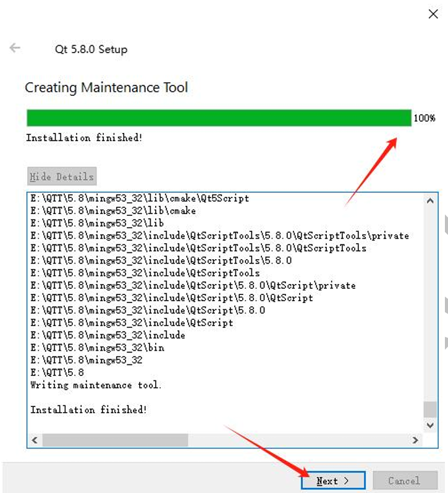Click the vertical scrollbar thumb in log
Viewport: 448px width, 493px height.
[x=430, y=409]
